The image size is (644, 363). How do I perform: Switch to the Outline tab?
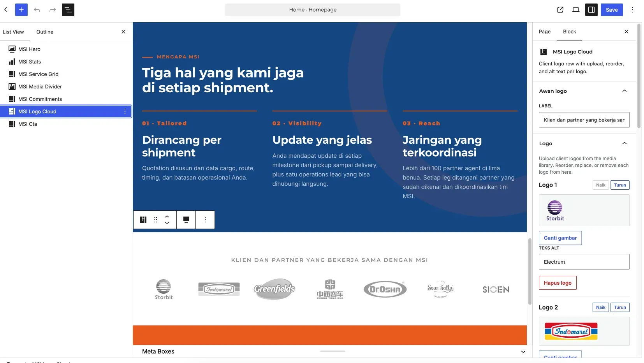pyautogui.click(x=45, y=32)
